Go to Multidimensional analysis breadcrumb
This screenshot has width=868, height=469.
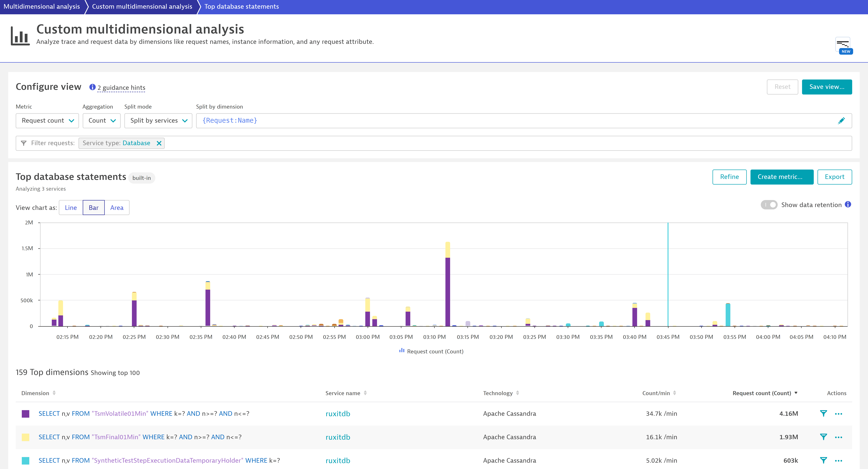tap(42, 7)
